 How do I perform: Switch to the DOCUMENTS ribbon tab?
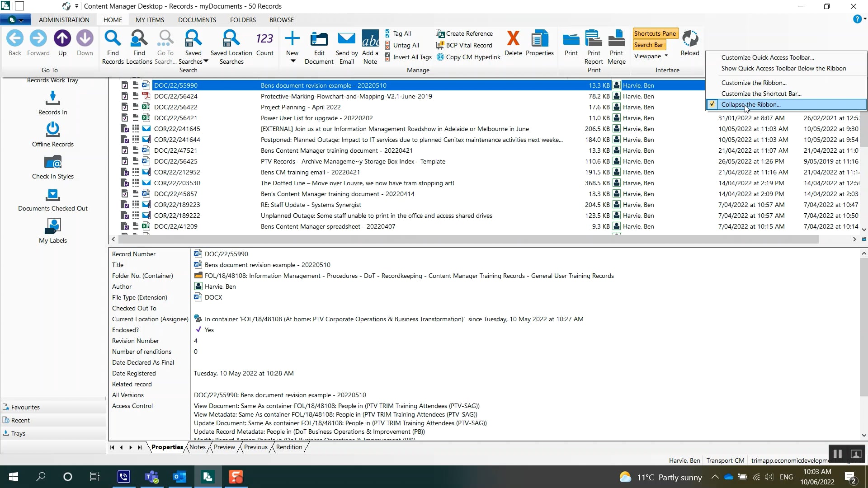(197, 19)
